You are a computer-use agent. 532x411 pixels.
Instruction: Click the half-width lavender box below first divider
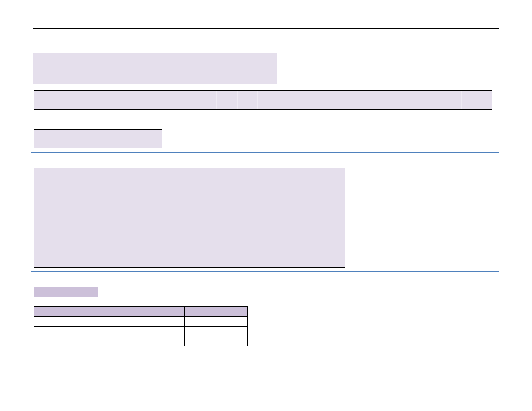[x=155, y=69]
